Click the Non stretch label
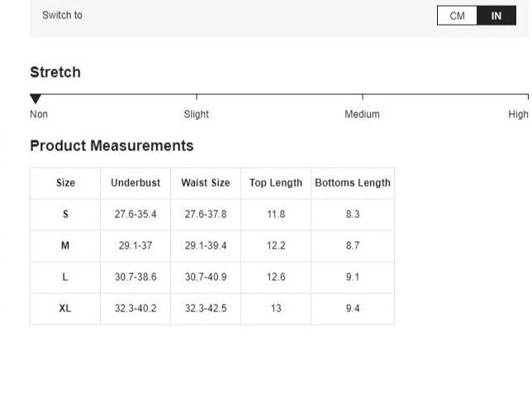532x417 pixels. (x=39, y=114)
